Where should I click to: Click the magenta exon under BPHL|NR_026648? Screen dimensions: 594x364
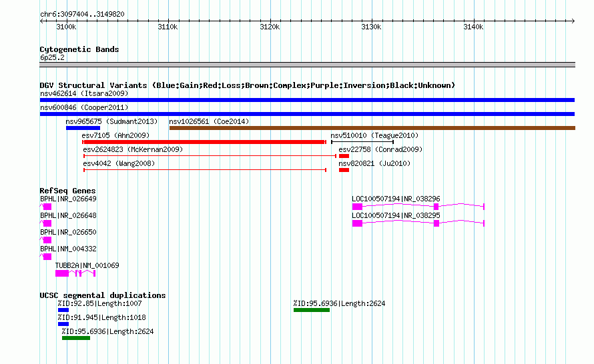coord(47,223)
